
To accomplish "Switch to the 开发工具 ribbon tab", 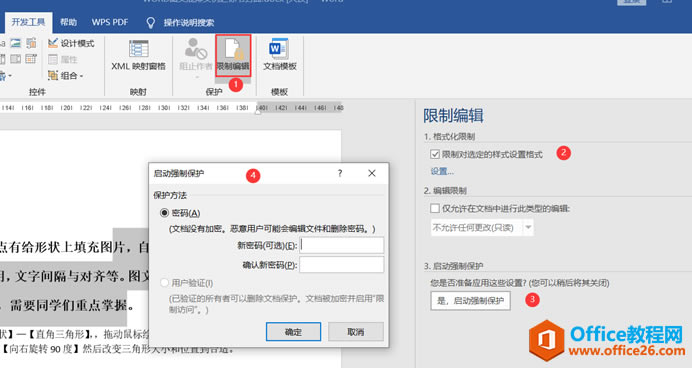I will [x=28, y=22].
